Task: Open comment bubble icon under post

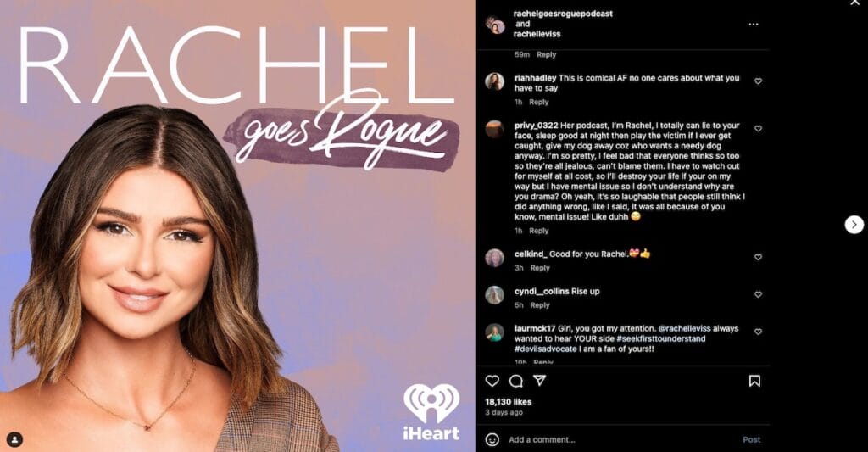Action: tap(516, 381)
